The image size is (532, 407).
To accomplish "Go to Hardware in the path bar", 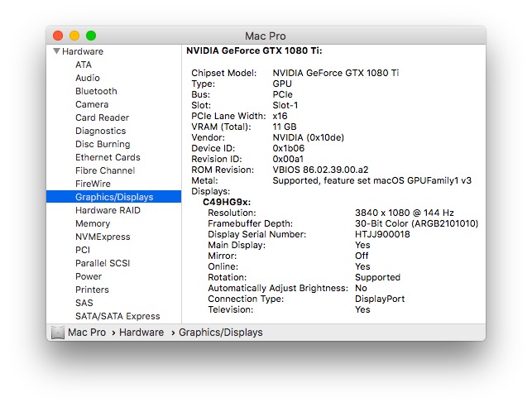I will (141, 333).
